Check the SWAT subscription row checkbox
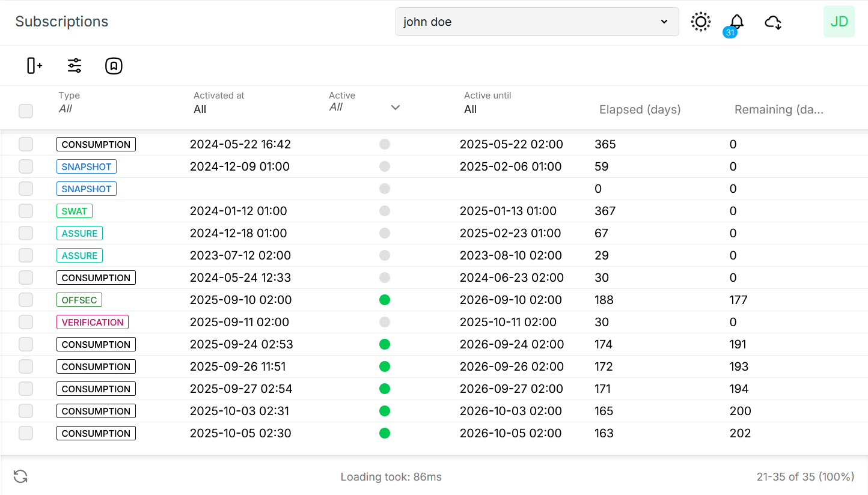Image resolution: width=868 pixels, height=495 pixels. 25,211
